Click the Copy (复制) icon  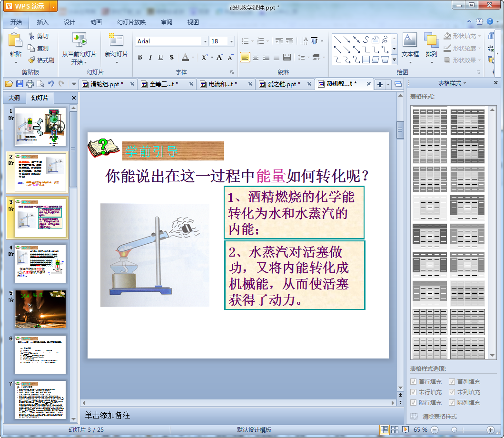31,48
